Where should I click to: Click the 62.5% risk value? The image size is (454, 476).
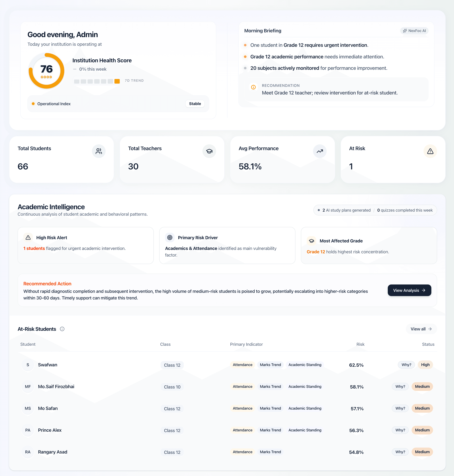click(x=356, y=365)
